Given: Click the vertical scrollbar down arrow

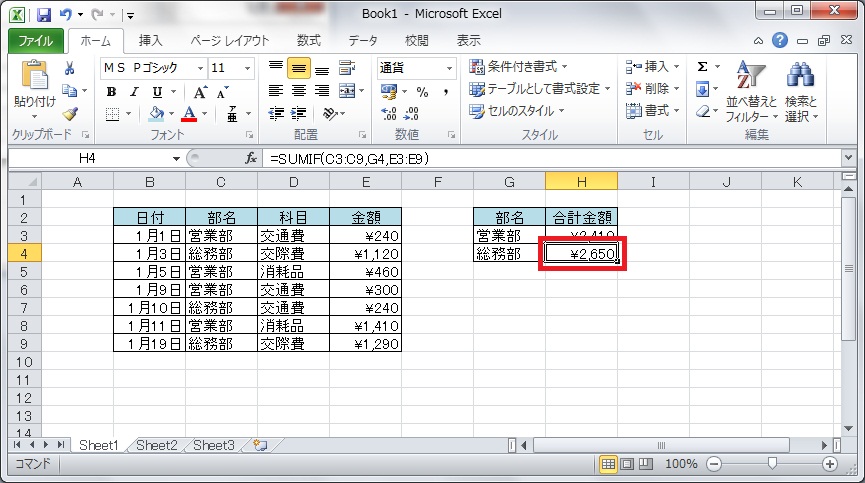Looking at the screenshot, I should [x=849, y=428].
